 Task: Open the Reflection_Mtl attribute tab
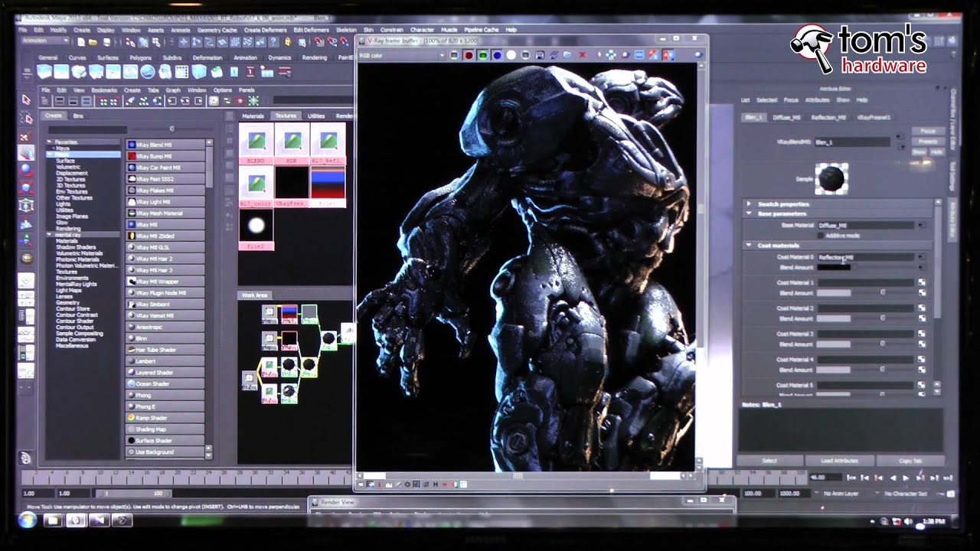(829, 117)
